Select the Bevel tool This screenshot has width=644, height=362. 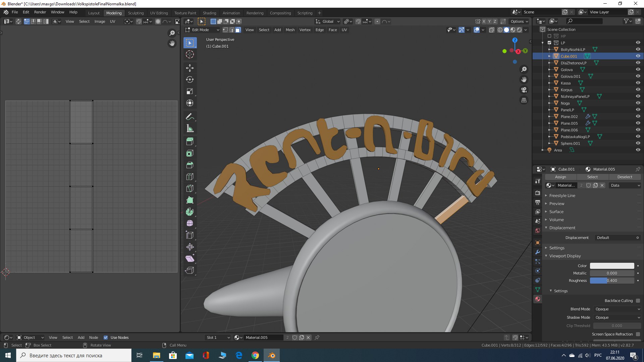coord(190,165)
